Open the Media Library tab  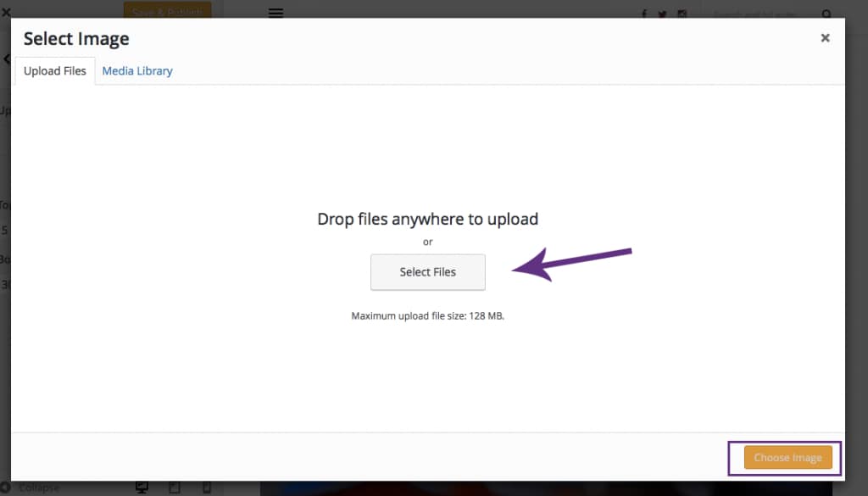tap(137, 71)
